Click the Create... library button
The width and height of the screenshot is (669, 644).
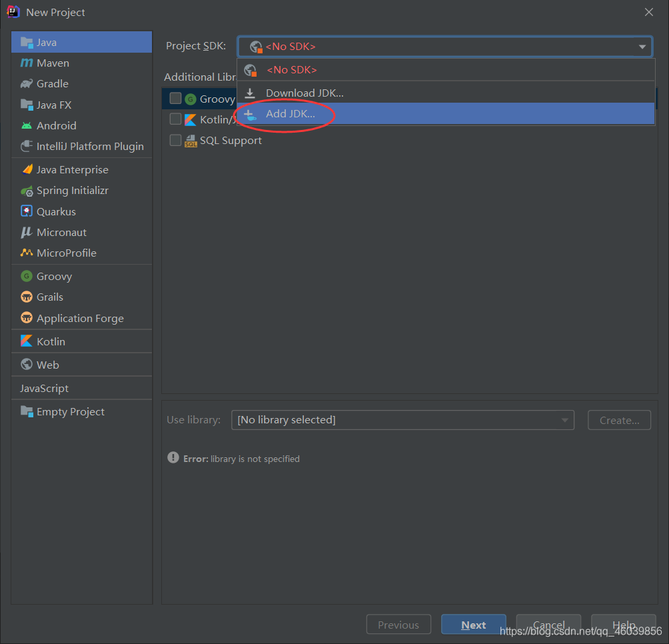619,420
